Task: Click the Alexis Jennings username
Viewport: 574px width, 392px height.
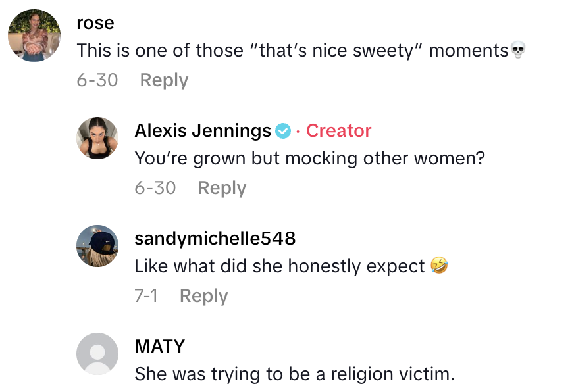Action: point(203,131)
